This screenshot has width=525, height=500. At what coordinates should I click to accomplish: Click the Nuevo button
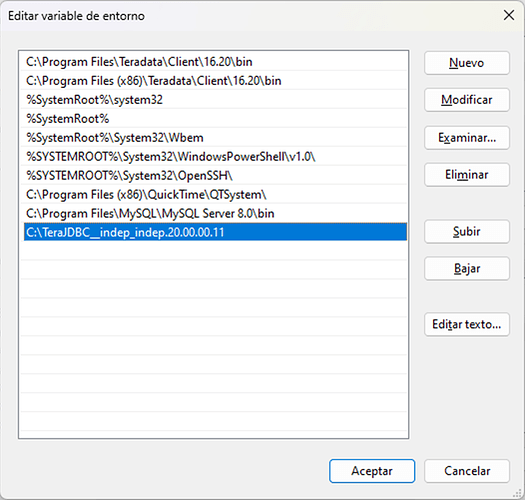467,63
